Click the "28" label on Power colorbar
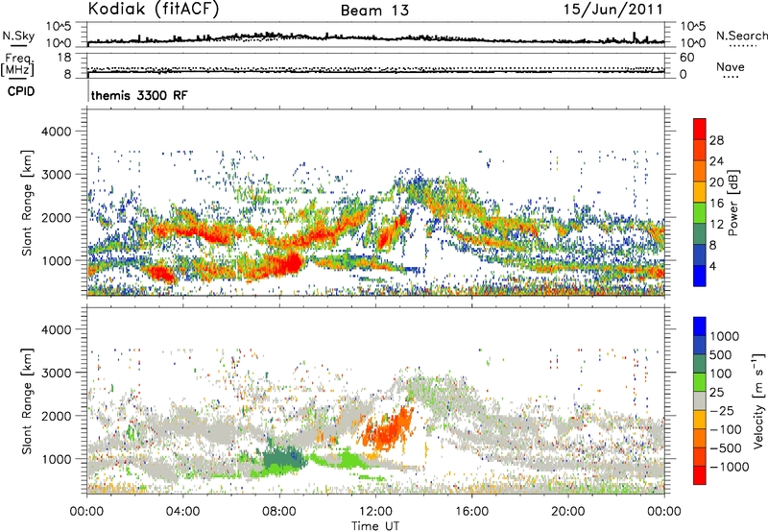Viewport: 768px width, 532px height. [x=716, y=140]
